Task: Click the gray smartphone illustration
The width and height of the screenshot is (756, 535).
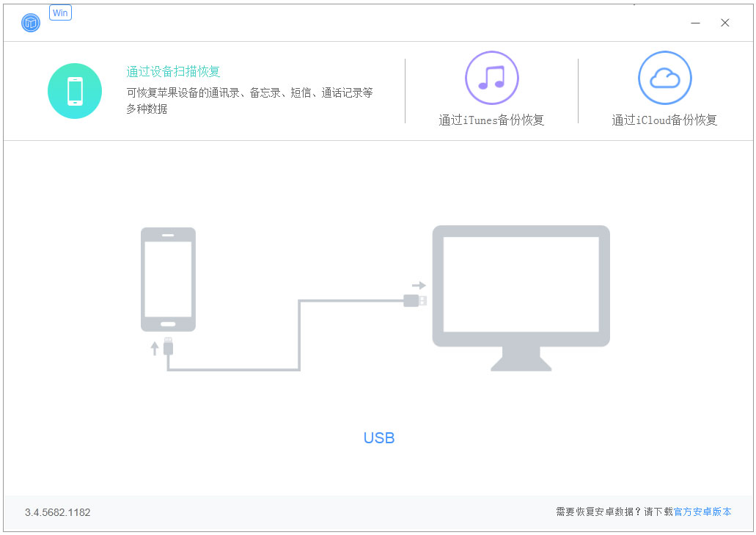Action: (x=168, y=279)
